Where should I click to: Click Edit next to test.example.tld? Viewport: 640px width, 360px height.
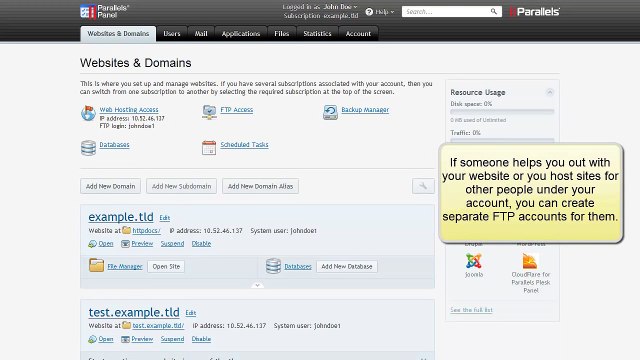pos(191,313)
